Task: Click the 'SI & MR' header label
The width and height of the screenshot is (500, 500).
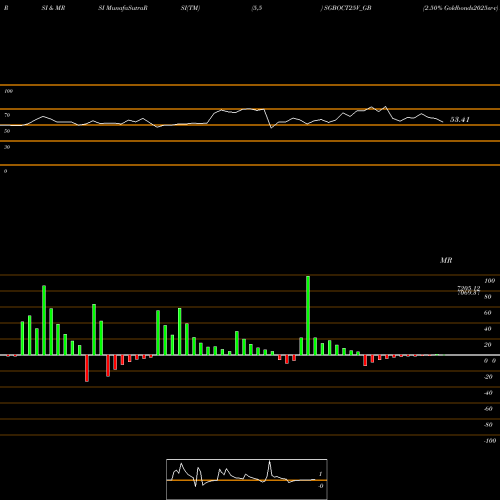Action: (53, 8)
